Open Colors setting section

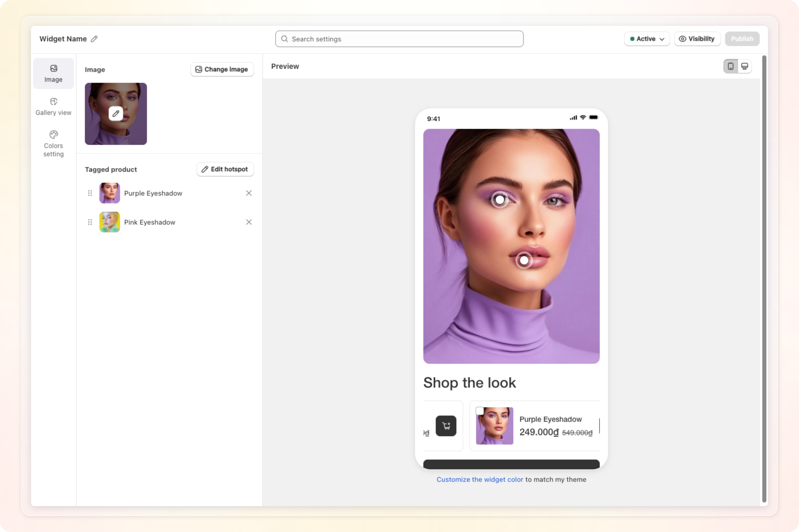tap(53, 144)
